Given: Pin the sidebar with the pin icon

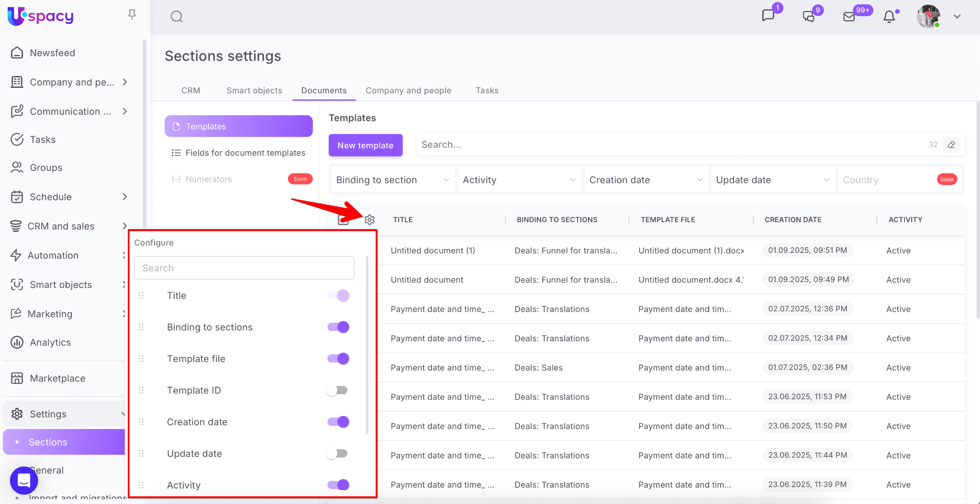Looking at the screenshot, I should point(132,15).
